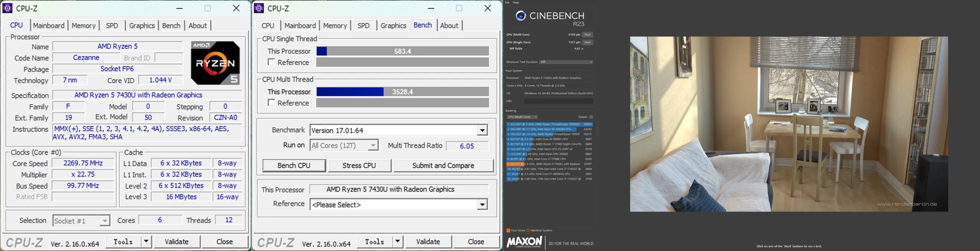Select ranking row Intel Core i7-4850HQ CPU
Viewport: 980px width, 251px height.
pos(550,174)
